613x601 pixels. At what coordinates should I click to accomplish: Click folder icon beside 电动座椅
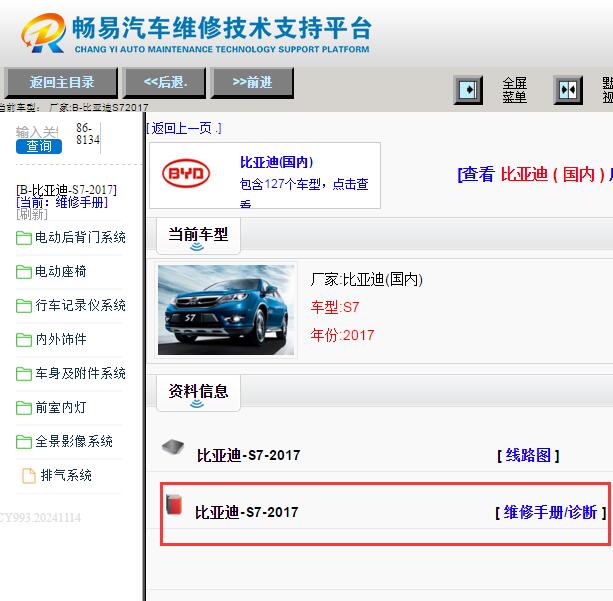pos(23,272)
